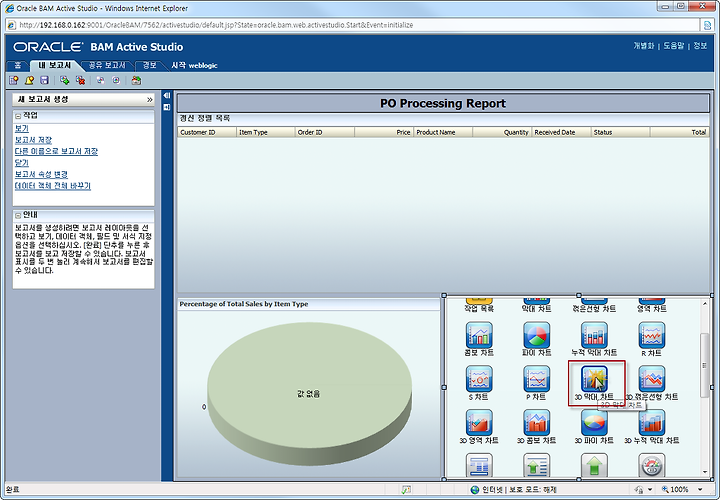Image resolution: width=720 pixels, height=500 pixels.
Task: Select the S 차트 icon
Action: (x=479, y=379)
